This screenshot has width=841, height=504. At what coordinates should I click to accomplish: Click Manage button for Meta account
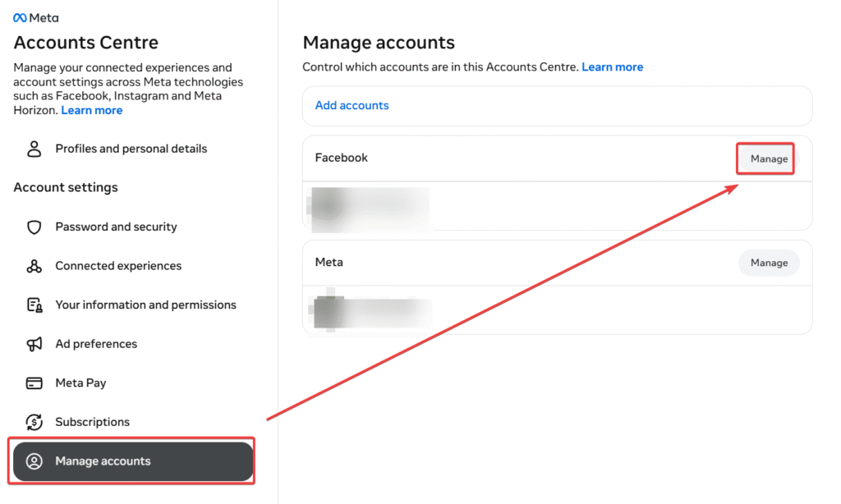point(769,263)
